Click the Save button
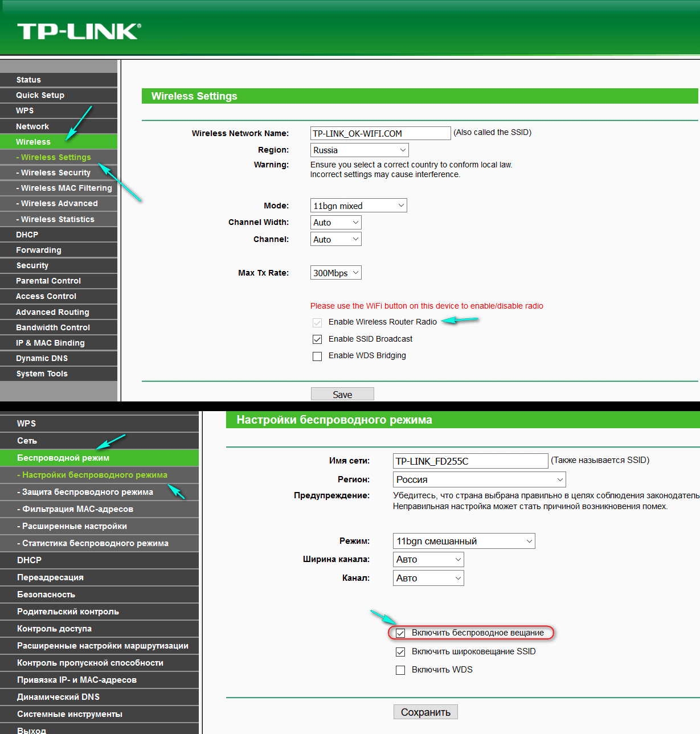Screen dimensions: 700x734 342,394
